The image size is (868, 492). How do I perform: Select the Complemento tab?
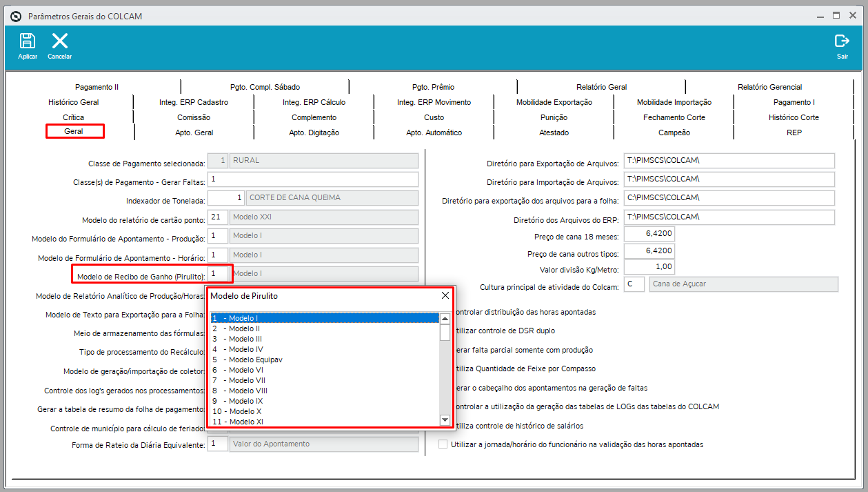[314, 117]
